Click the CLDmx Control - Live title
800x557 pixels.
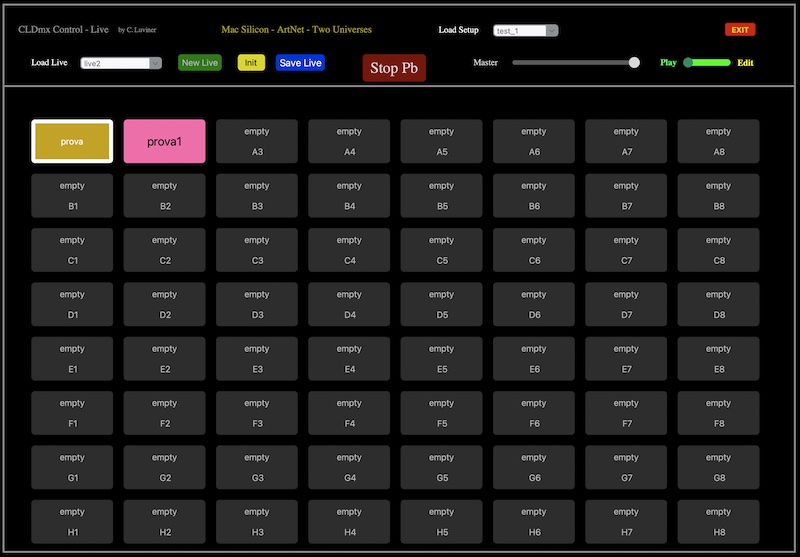[63, 30]
